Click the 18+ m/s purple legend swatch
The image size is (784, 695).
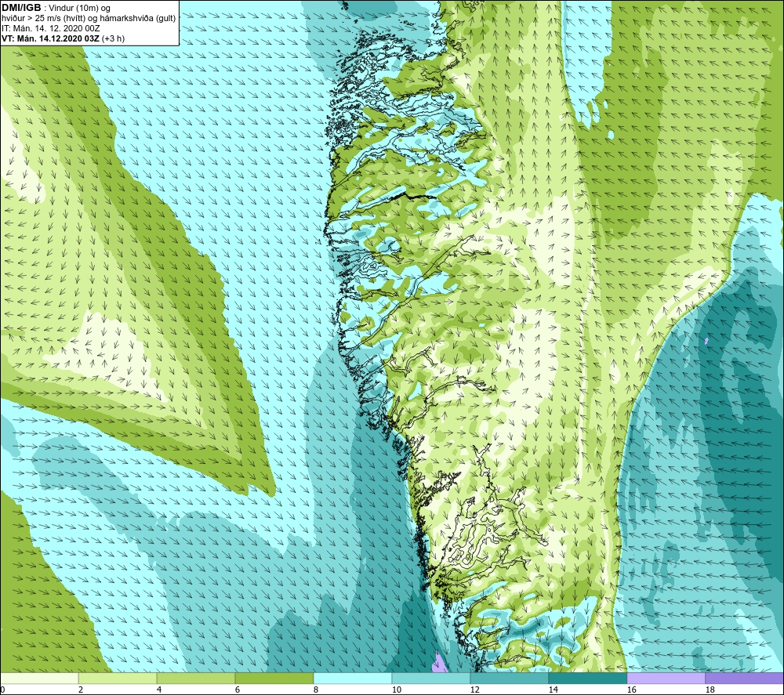(x=745, y=678)
